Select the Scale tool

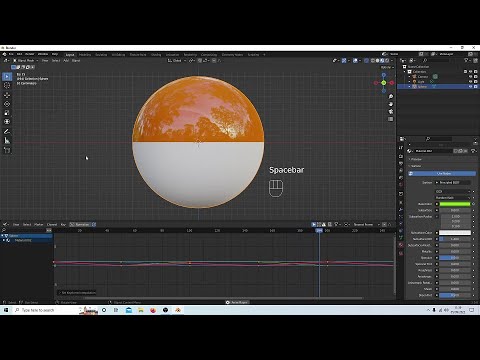(x=7, y=113)
